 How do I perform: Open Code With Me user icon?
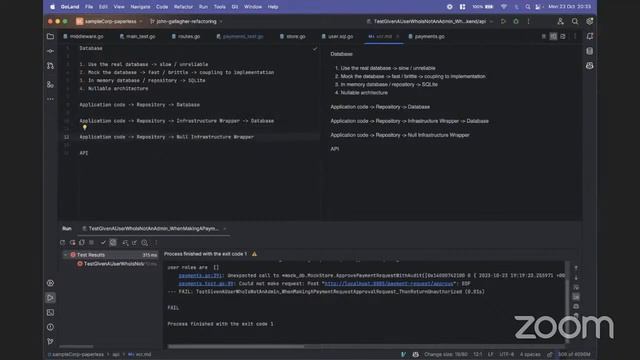point(560,21)
